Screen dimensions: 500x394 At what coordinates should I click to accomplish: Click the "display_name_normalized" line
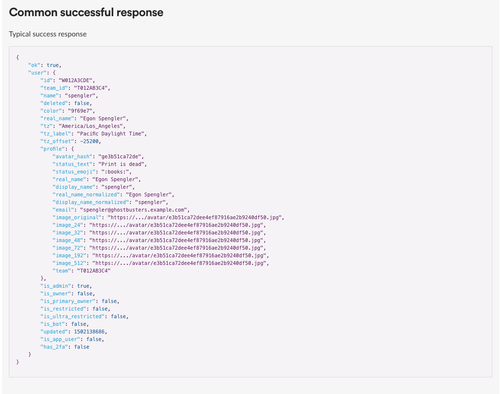click(110, 202)
